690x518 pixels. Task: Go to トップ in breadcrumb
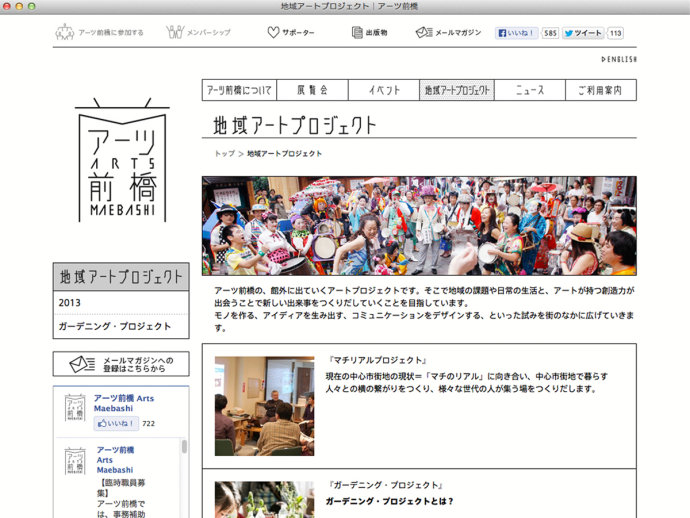(x=224, y=154)
